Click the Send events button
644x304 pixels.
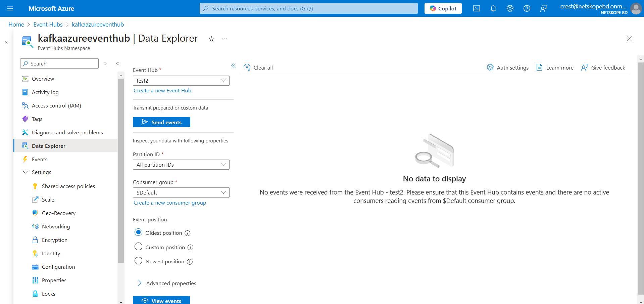(161, 122)
